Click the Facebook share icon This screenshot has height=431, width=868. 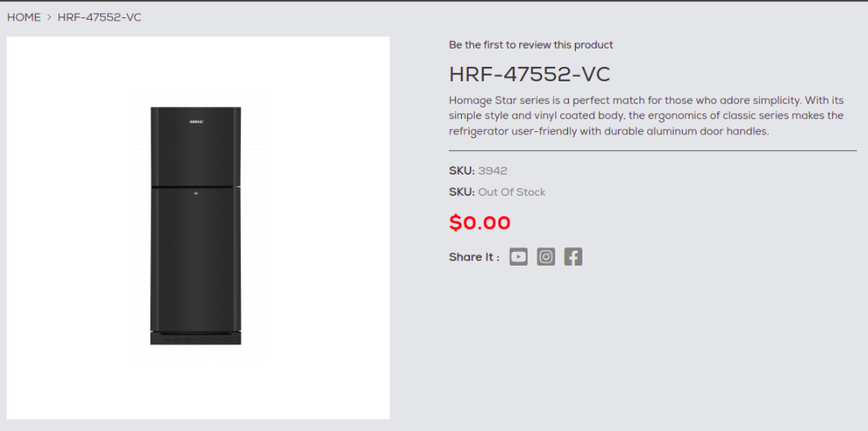pos(573,256)
